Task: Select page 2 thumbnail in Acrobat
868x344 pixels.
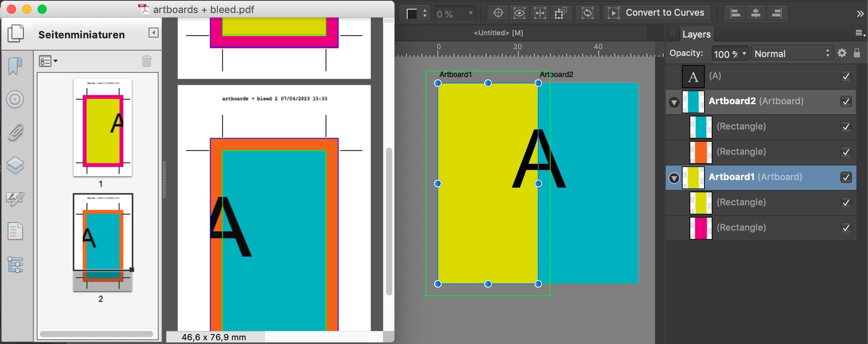Action: pos(103,242)
